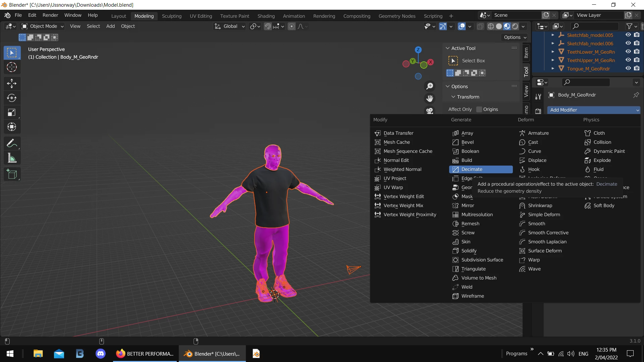644x362 pixels.
Task: Select the Rotate tool
Action: tap(12, 98)
